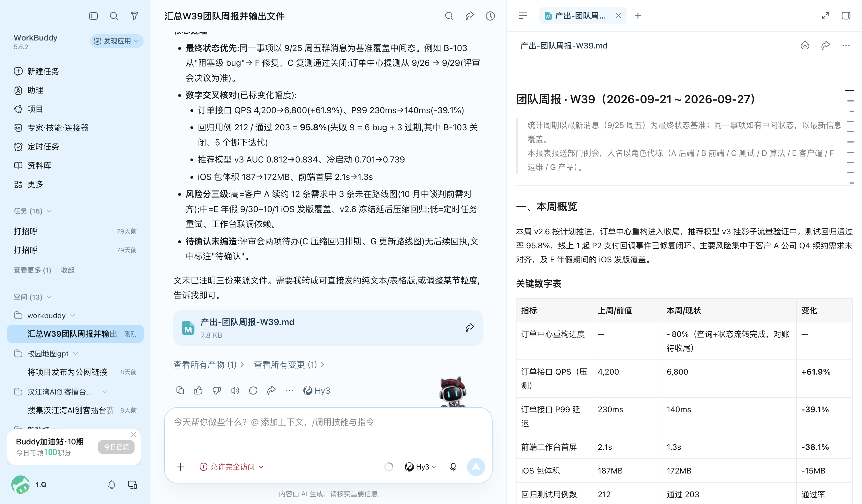Open more options for the document
Viewport: 862px width, 504px height.
click(846, 46)
